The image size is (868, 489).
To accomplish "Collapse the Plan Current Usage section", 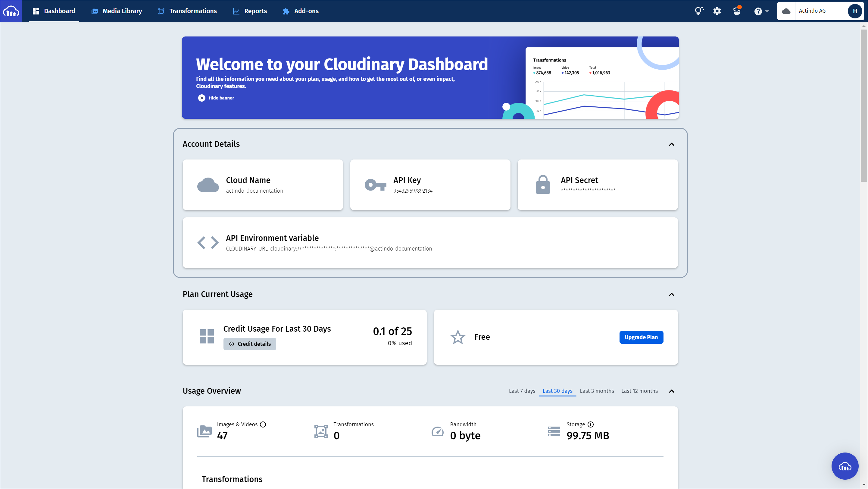I will click(x=671, y=295).
